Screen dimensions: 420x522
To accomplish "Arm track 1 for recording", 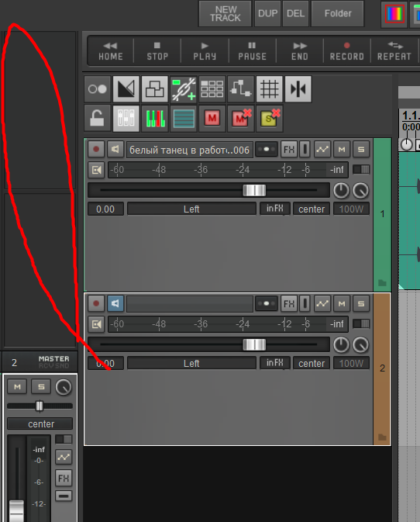I will (x=96, y=149).
